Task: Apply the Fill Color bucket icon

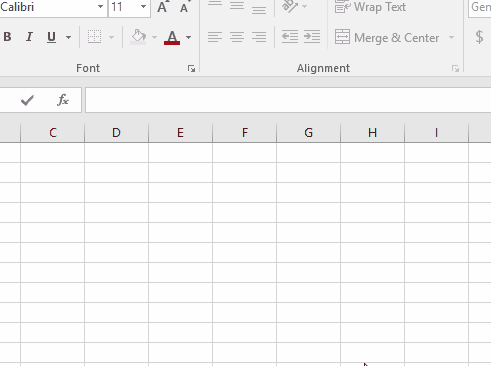Action: point(139,37)
